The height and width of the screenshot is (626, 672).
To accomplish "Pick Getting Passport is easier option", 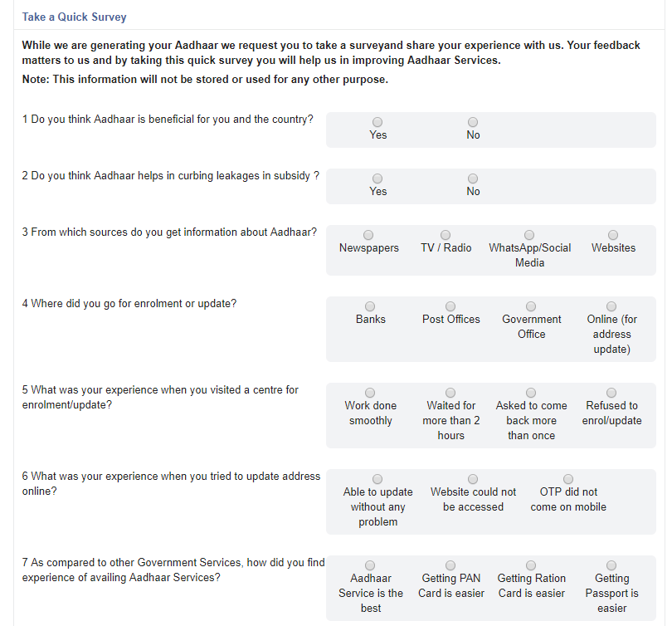I will [x=611, y=565].
